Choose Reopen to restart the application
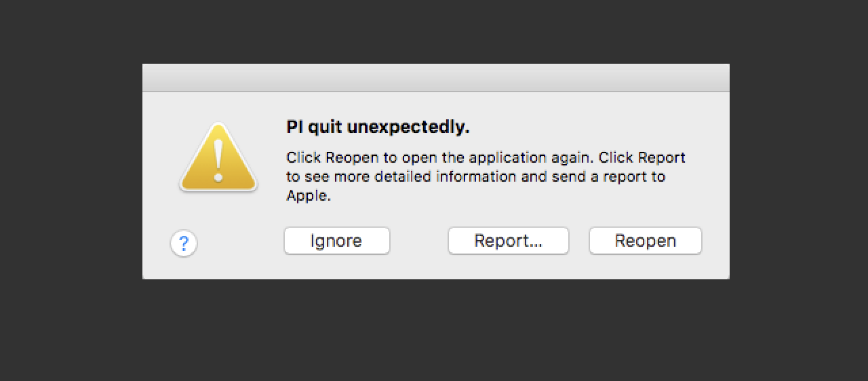Viewport: 868px width, 381px height. [x=645, y=241]
